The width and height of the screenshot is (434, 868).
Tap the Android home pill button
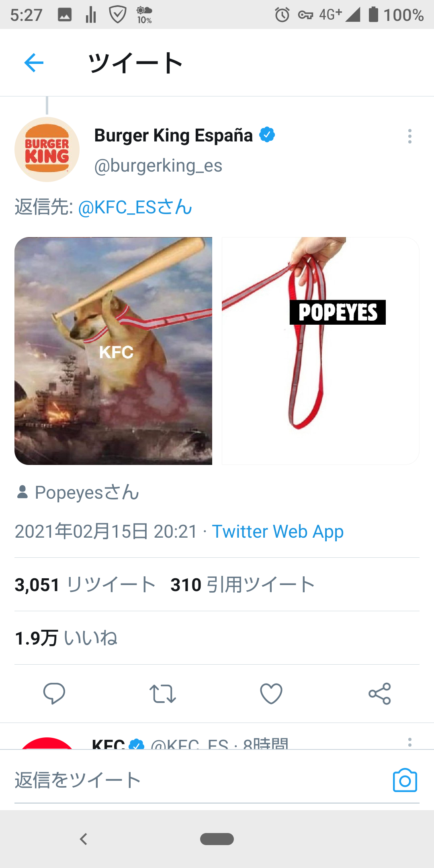coord(217,839)
